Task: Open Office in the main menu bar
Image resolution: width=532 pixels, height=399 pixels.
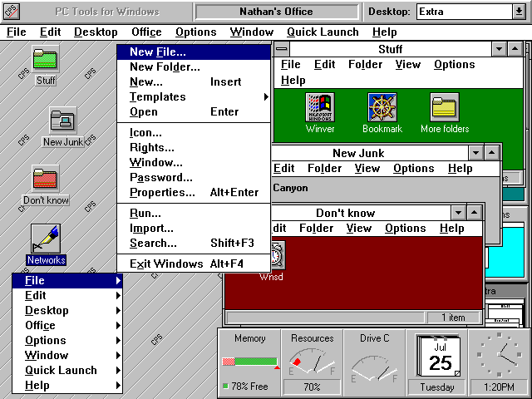Action: pyautogui.click(x=146, y=32)
